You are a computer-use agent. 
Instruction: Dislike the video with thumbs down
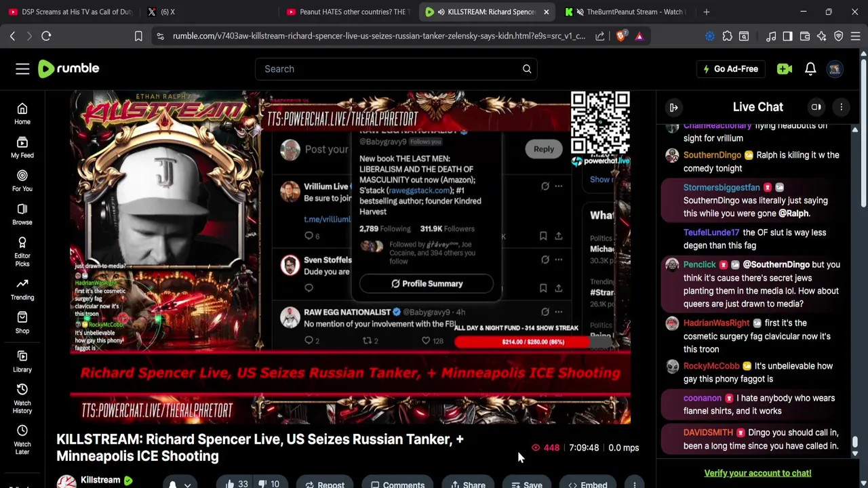[270, 484]
